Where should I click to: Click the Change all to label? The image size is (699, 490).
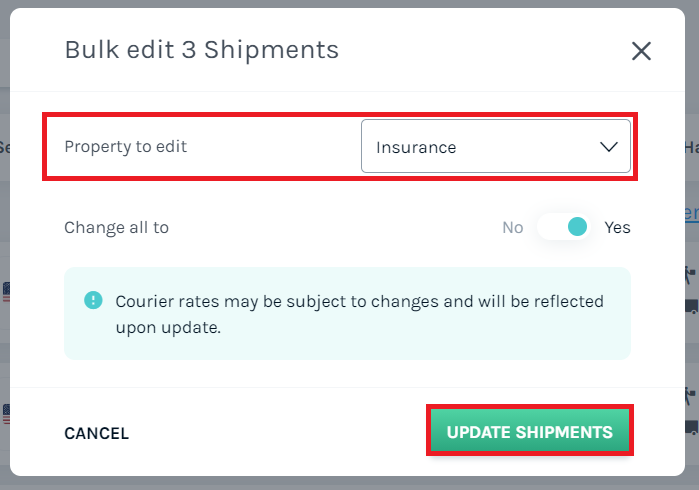[117, 228]
